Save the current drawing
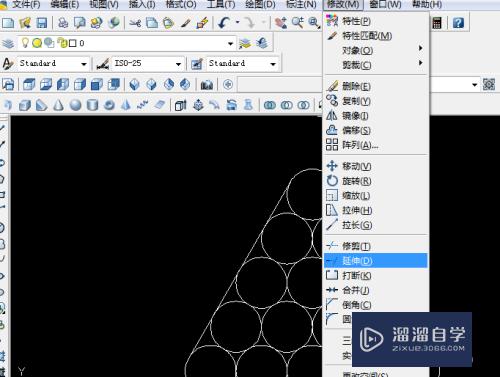The height and width of the screenshot is (377, 500). (42, 23)
